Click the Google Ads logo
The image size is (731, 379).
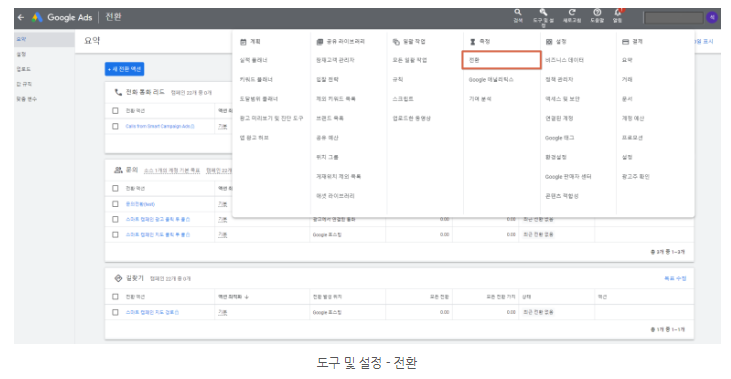click(37, 17)
